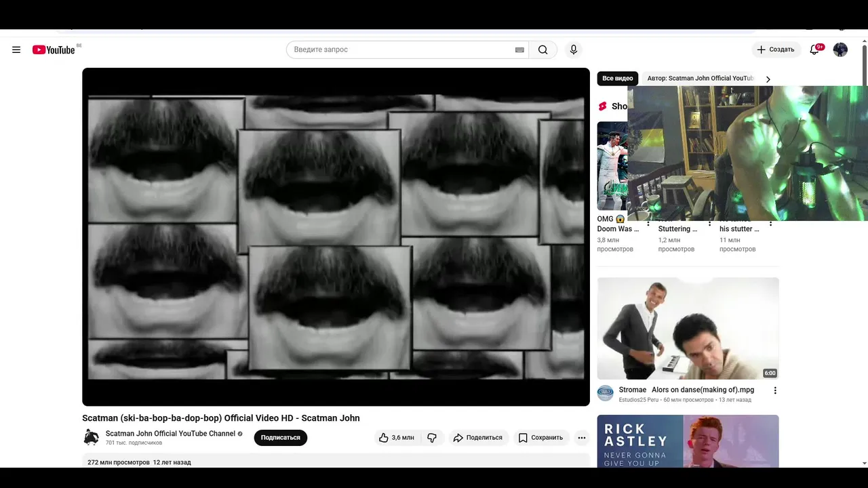Image resolution: width=868 pixels, height=488 pixels.
Task: Open the on-screen keyboard in search box
Action: (519, 49)
